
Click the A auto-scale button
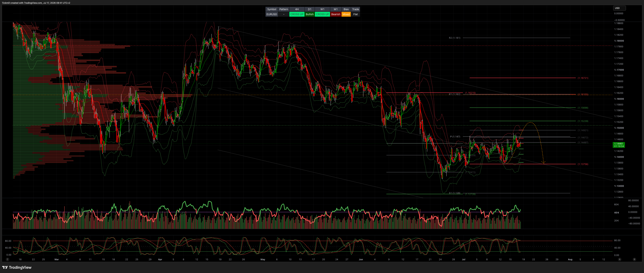click(x=620, y=259)
